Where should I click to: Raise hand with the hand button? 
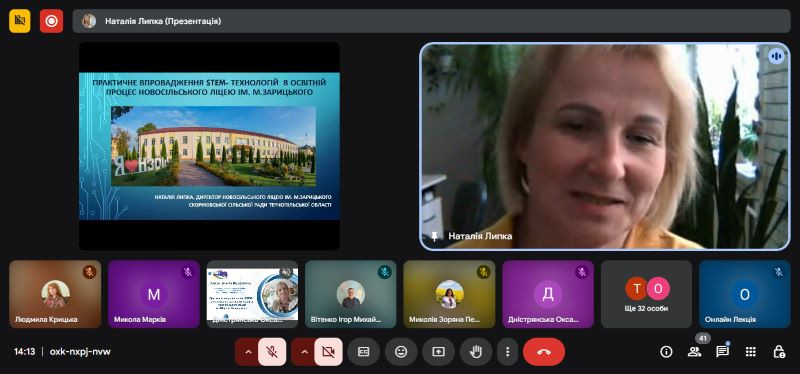(x=476, y=352)
